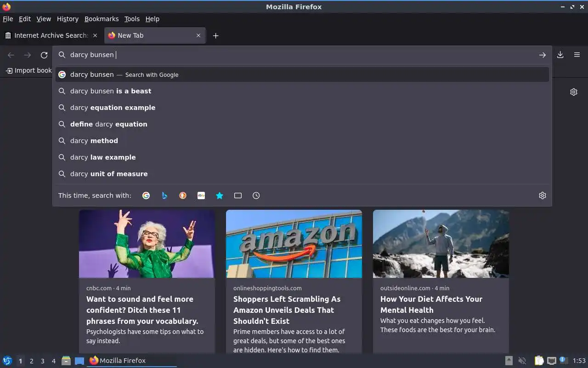This screenshot has height=368, width=588.
Task: Open the Downloads panel icon
Action: click(x=560, y=55)
